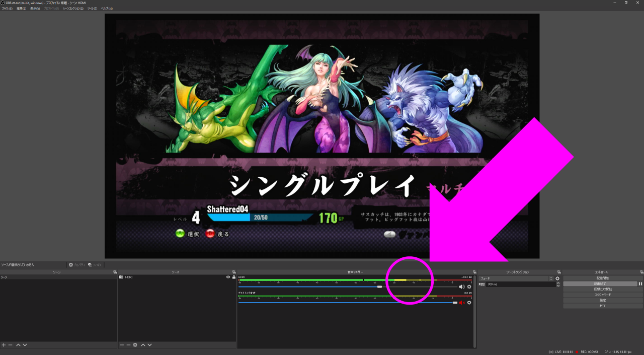This screenshot has height=355, width=644.
Task: Increase transition duration with up stepper
Action: point(557,283)
